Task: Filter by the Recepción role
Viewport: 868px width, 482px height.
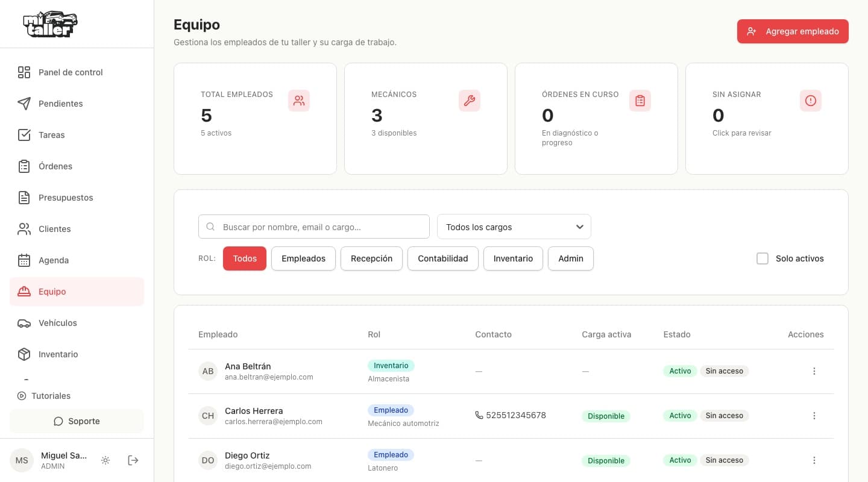Action: pos(371,258)
